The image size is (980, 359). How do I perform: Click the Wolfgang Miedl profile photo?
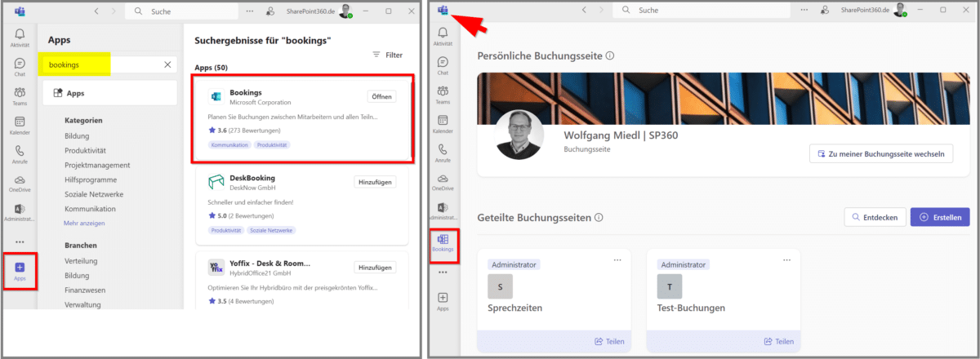pyautogui.click(x=519, y=135)
